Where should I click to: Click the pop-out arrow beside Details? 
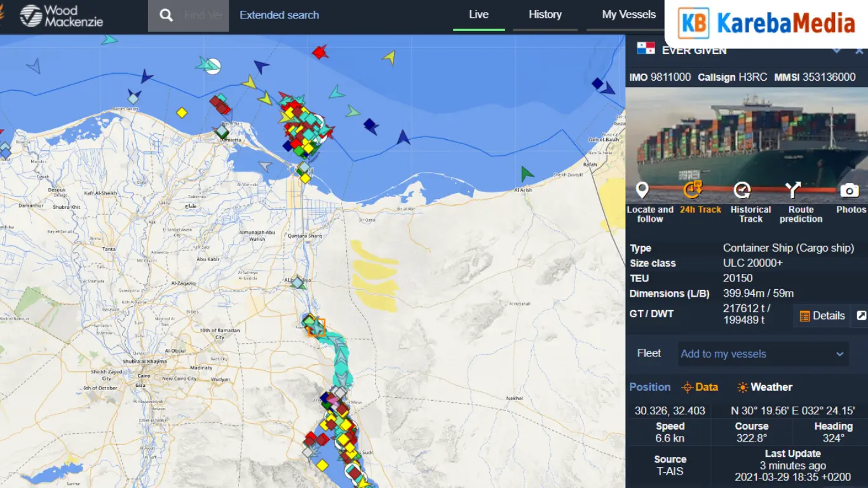(861, 315)
